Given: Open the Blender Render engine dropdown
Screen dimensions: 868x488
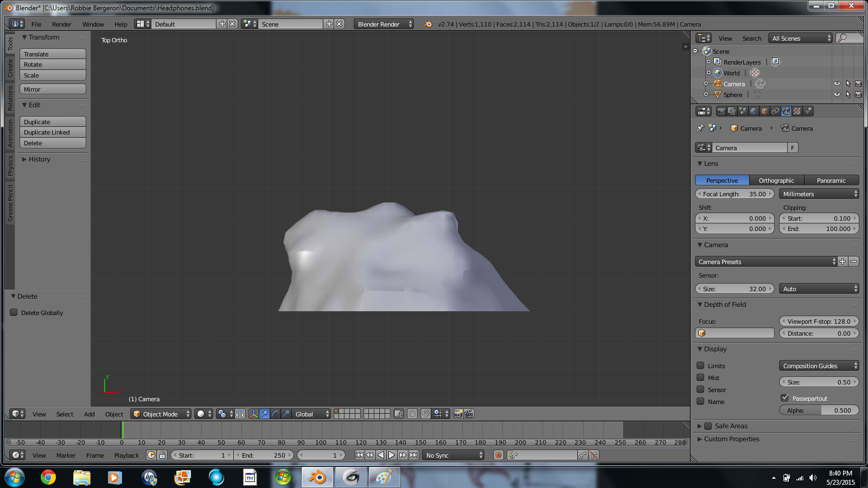Looking at the screenshot, I should [x=384, y=24].
